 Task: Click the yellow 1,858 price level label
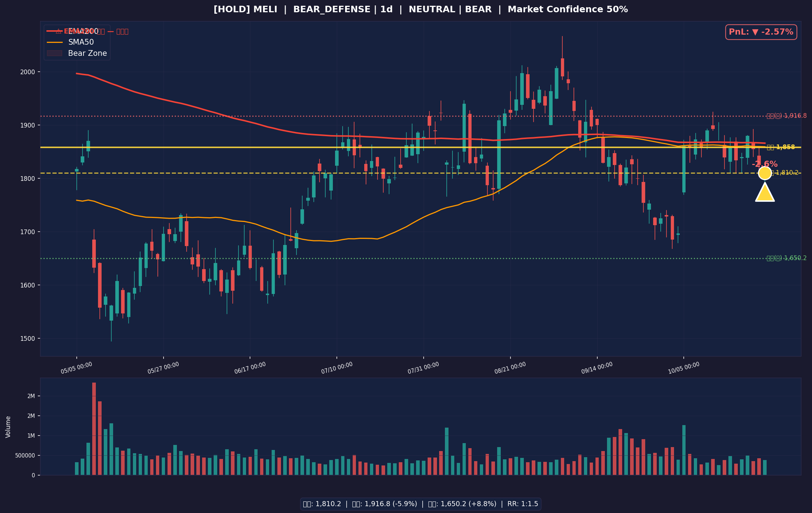[x=781, y=147]
